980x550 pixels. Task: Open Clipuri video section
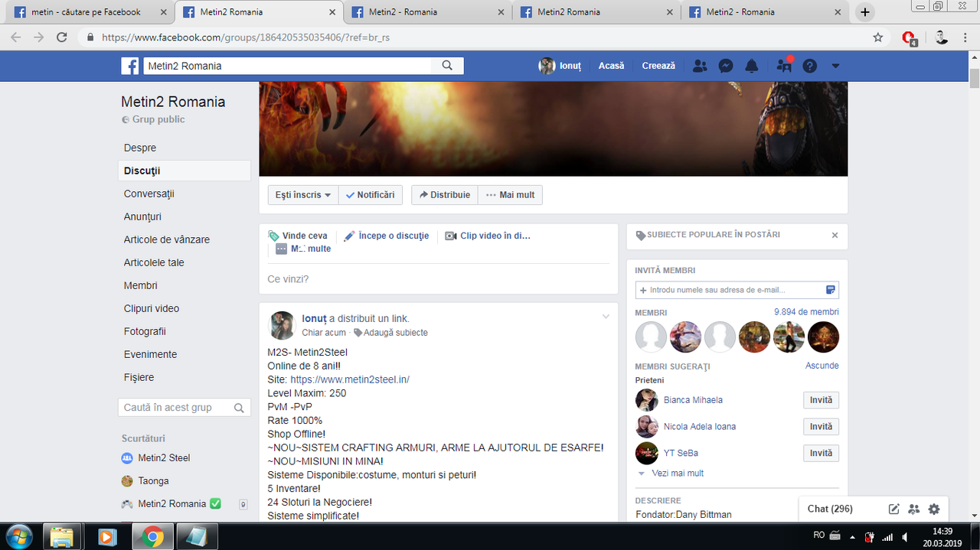[x=152, y=308]
